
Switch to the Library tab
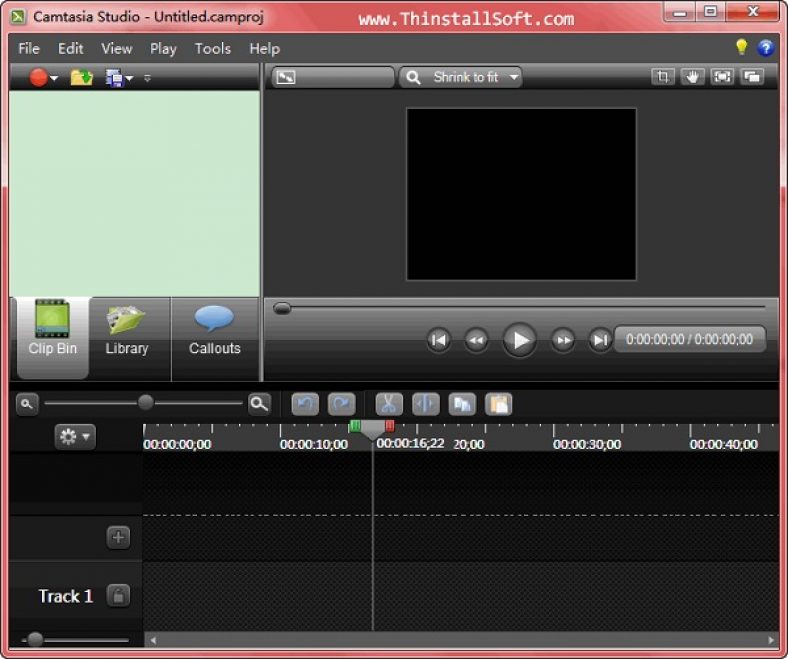click(x=127, y=337)
